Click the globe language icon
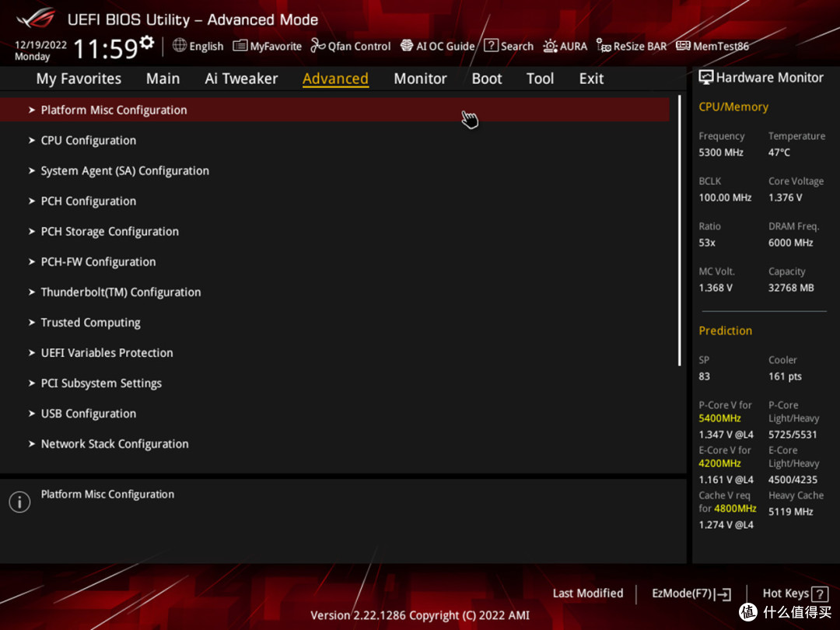 point(180,46)
